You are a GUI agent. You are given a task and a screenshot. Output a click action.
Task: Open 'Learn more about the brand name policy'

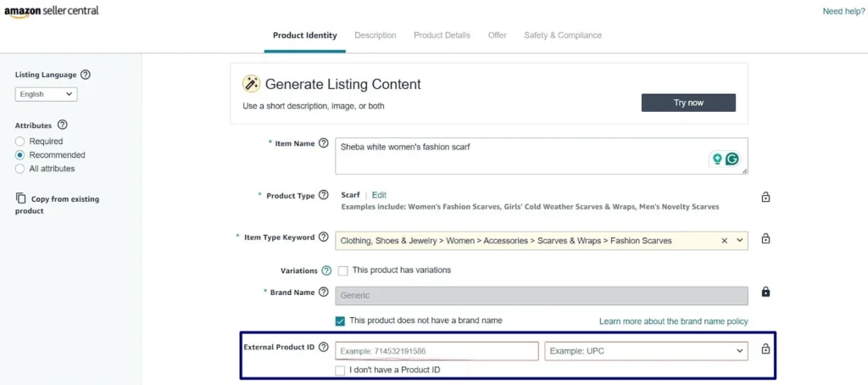(674, 321)
